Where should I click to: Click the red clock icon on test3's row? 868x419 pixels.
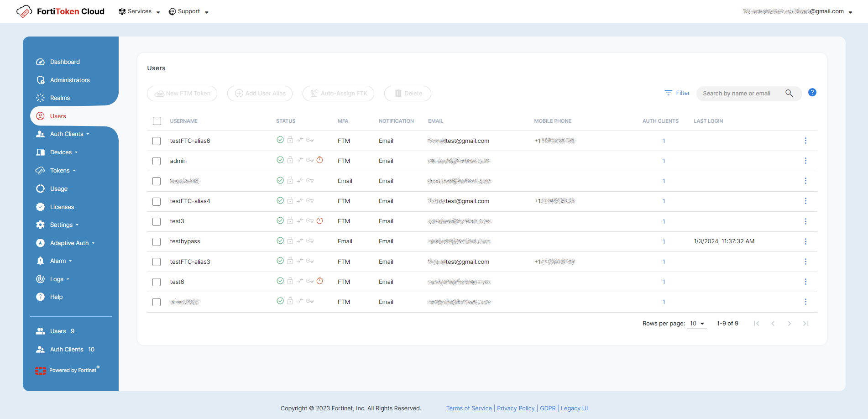[x=320, y=220]
